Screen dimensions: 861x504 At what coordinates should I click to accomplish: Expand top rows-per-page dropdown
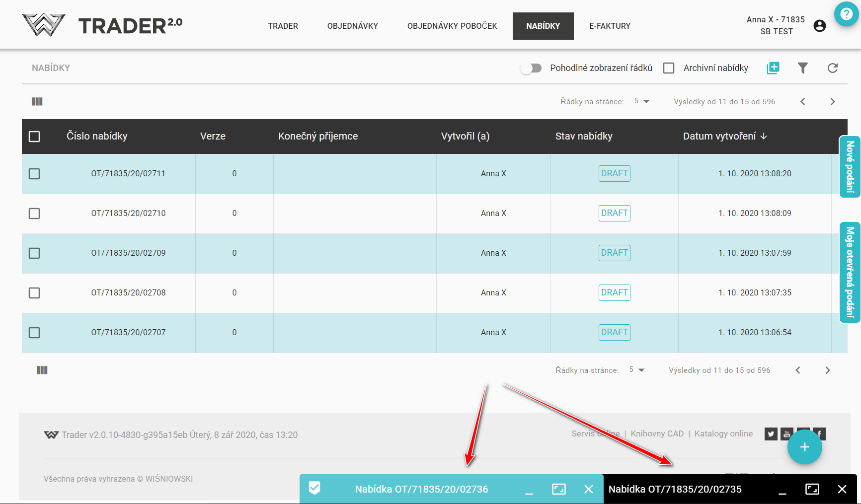click(x=641, y=101)
